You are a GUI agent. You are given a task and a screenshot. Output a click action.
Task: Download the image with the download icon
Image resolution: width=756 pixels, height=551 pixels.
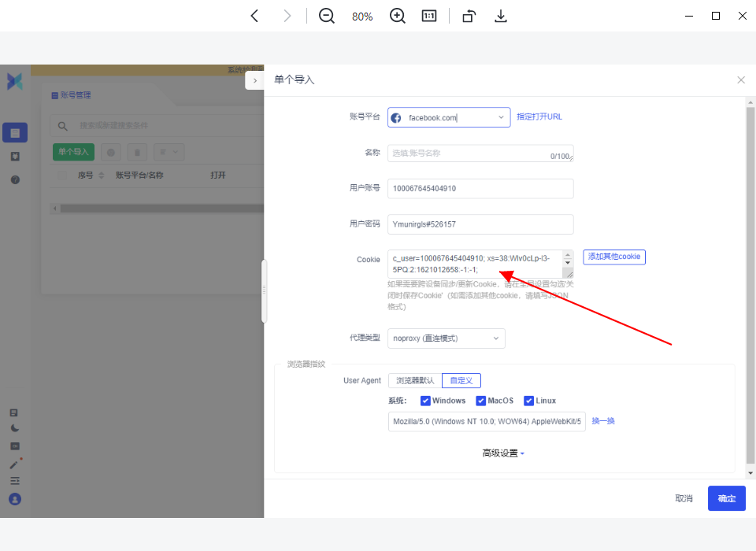coord(500,16)
